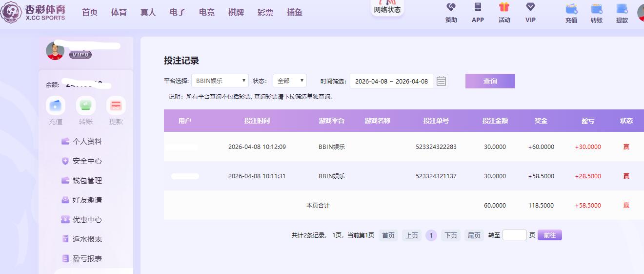This screenshot has width=644, height=274.
Task: Go to the 电子 nav tab
Action: click(178, 12)
